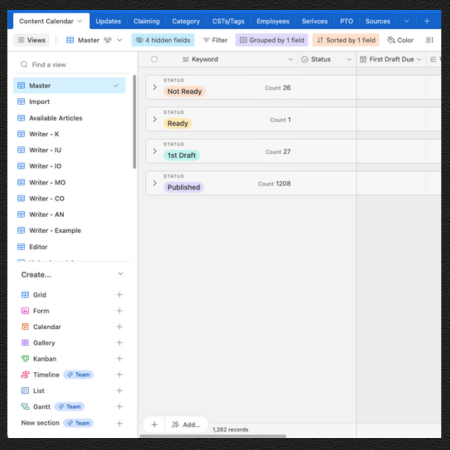Click the sort arrows icon in Sorted by 1 field
Image resolution: width=450 pixels, height=450 pixels.
[320, 40]
